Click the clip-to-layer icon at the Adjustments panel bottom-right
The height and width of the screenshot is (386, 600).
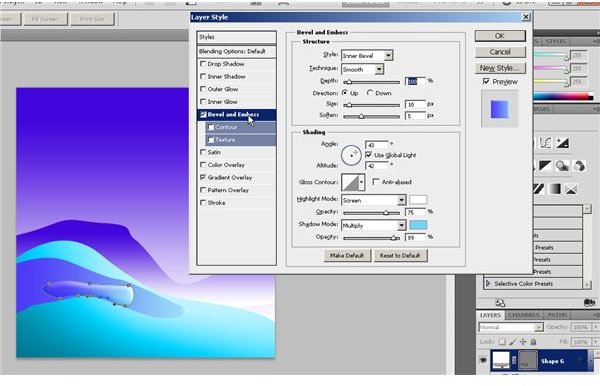589,303
